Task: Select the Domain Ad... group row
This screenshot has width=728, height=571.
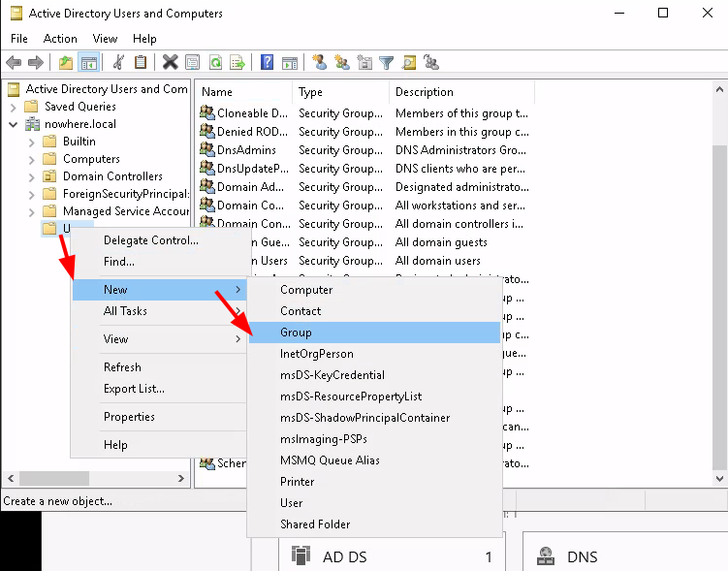Action: (x=364, y=187)
